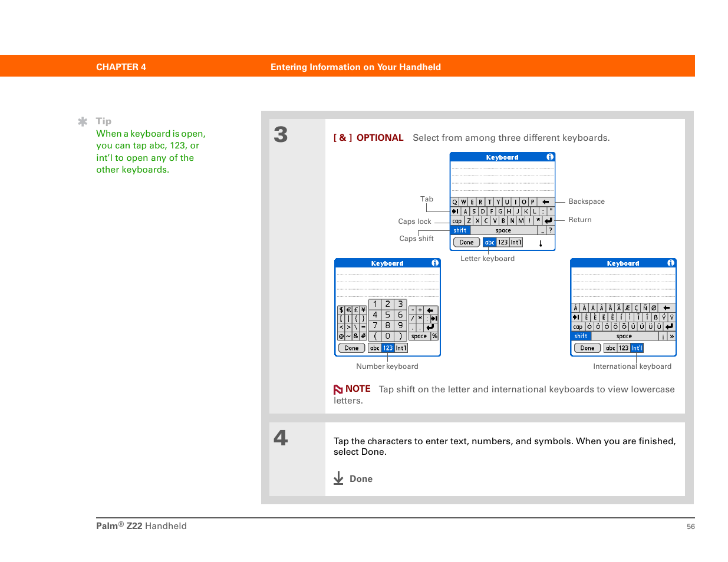The height and width of the screenshot is (562, 728).
Task: Tap the @ key on the number keyboard
Action: click(x=341, y=336)
